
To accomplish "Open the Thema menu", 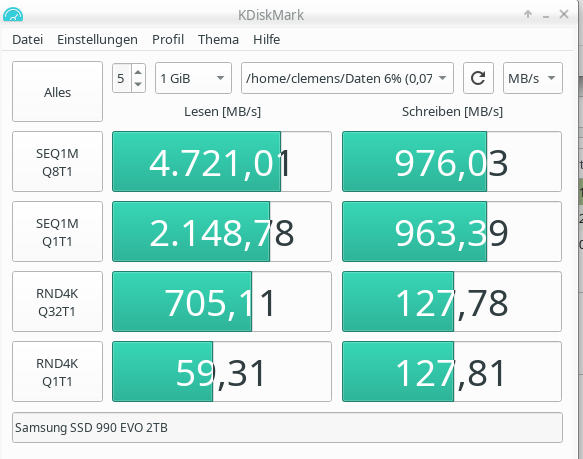I will [x=218, y=39].
